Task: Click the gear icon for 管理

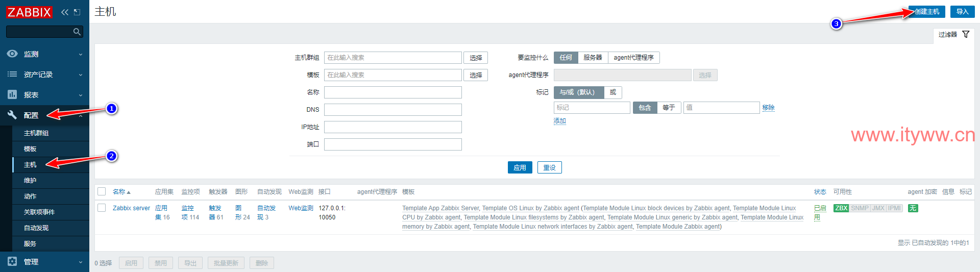Action: pyautogui.click(x=12, y=261)
